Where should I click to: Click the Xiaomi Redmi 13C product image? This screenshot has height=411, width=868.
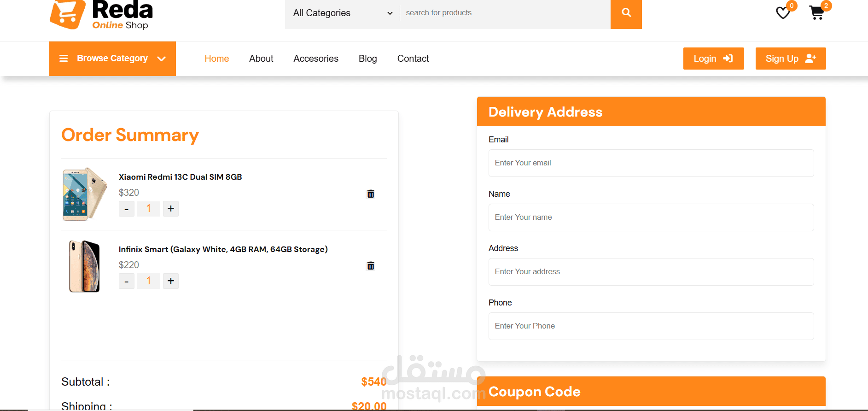[x=85, y=194]
